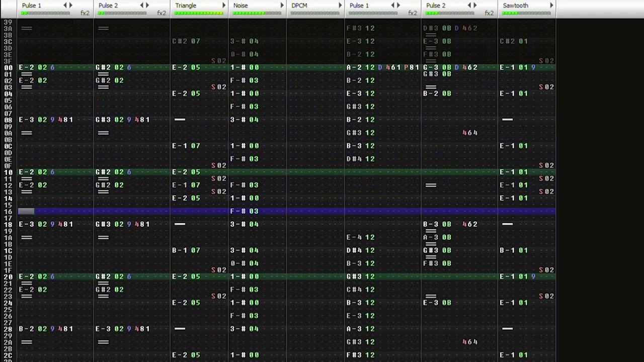644x362 pixels.
Task: Expand Noise channel effect columns arrow
Action: 282,6
